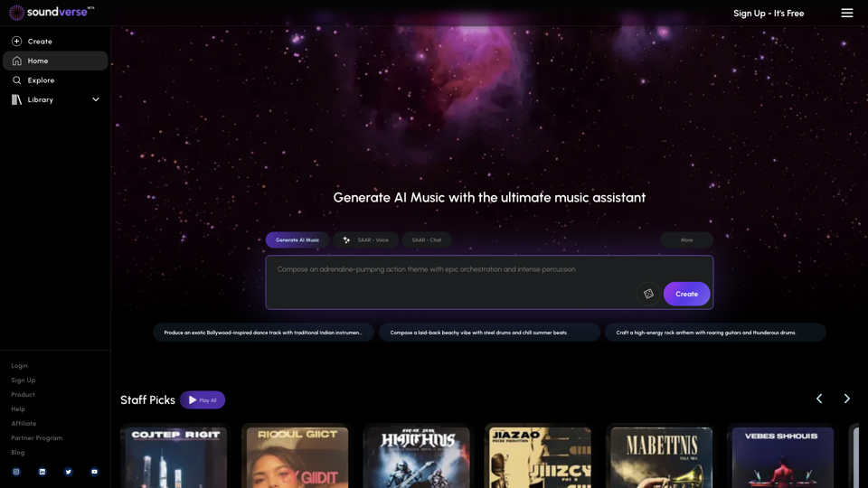The image size is (868, 488).
Task: Select the Generate AI Music tab
Action: coord(297,240)
